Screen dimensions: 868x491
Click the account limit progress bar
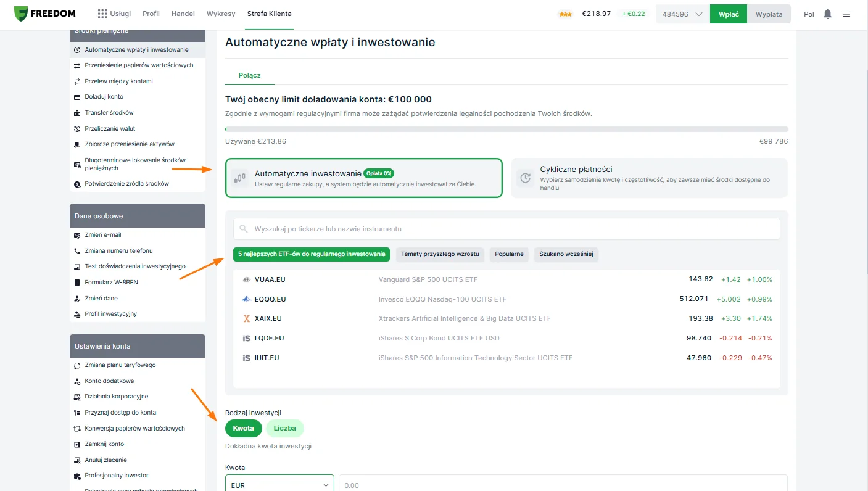(x=506, y=129)
